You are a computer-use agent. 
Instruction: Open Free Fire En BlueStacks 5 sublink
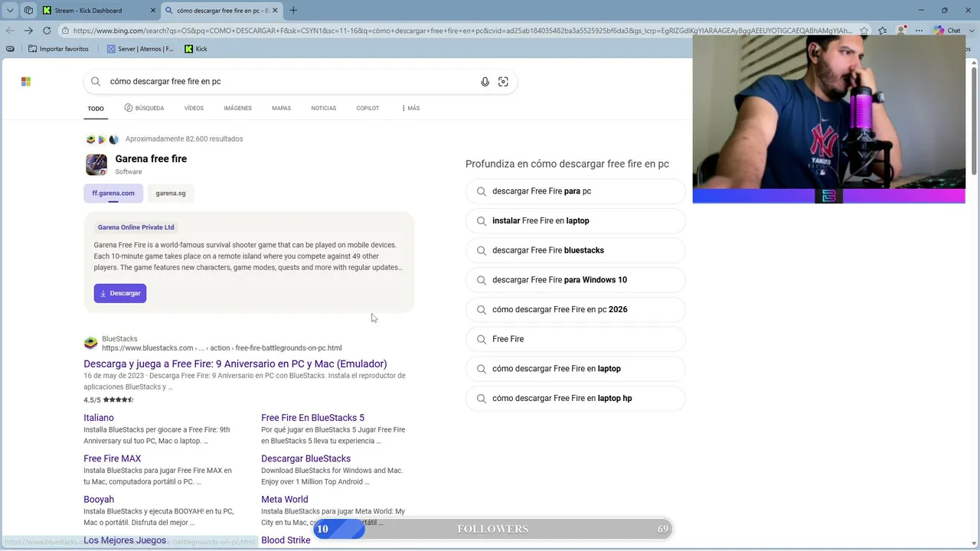[x=312, y=418]
